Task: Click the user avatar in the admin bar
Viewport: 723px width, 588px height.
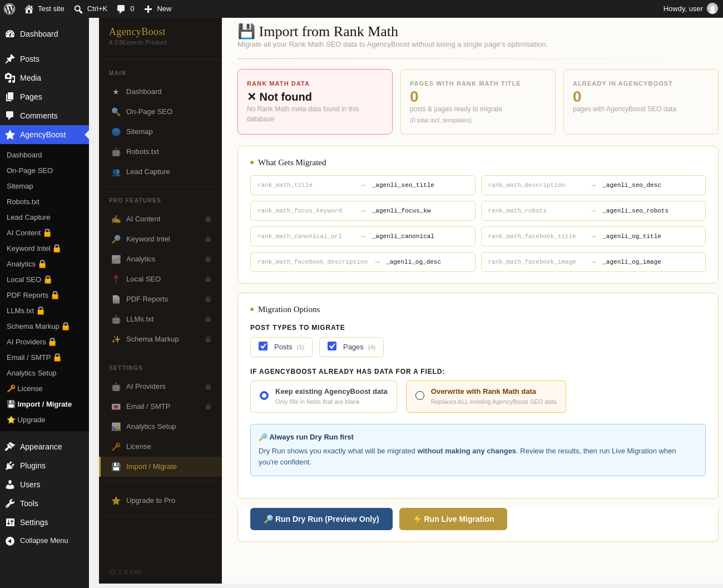Action: pyautogui.click(x=712, y=8)
